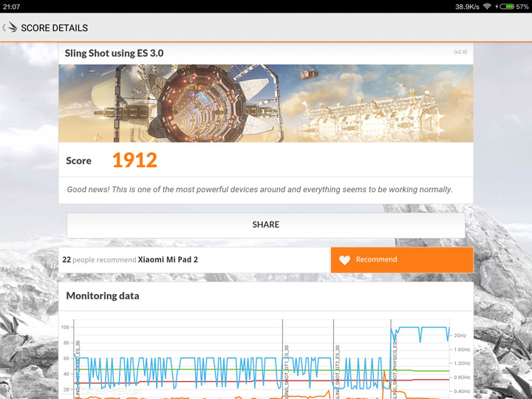532x399 pixels.
Task: Tap the 57% battery percentage
Action: pyautogui.click(x=522, y=7)
